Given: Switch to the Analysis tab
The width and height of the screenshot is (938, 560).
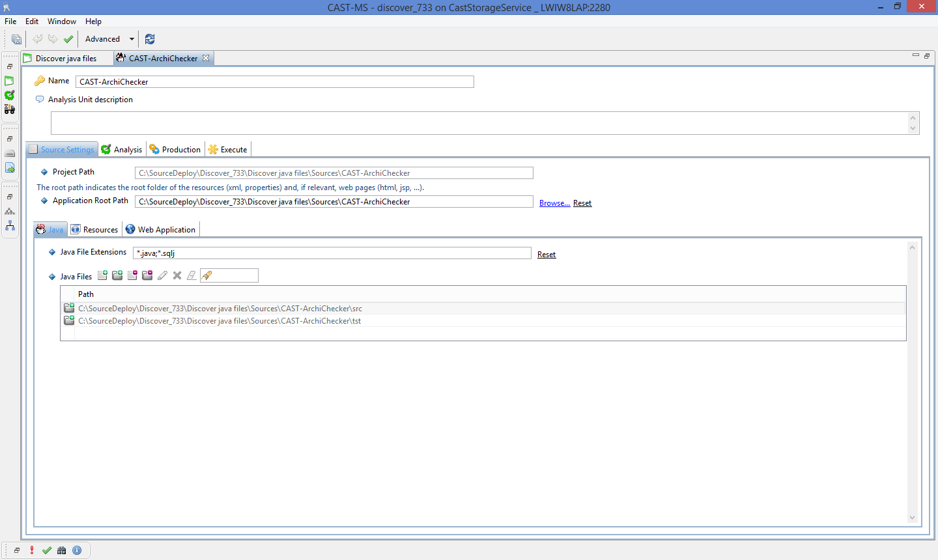Looking at the screenshot, I should click(x=122, y=150).
